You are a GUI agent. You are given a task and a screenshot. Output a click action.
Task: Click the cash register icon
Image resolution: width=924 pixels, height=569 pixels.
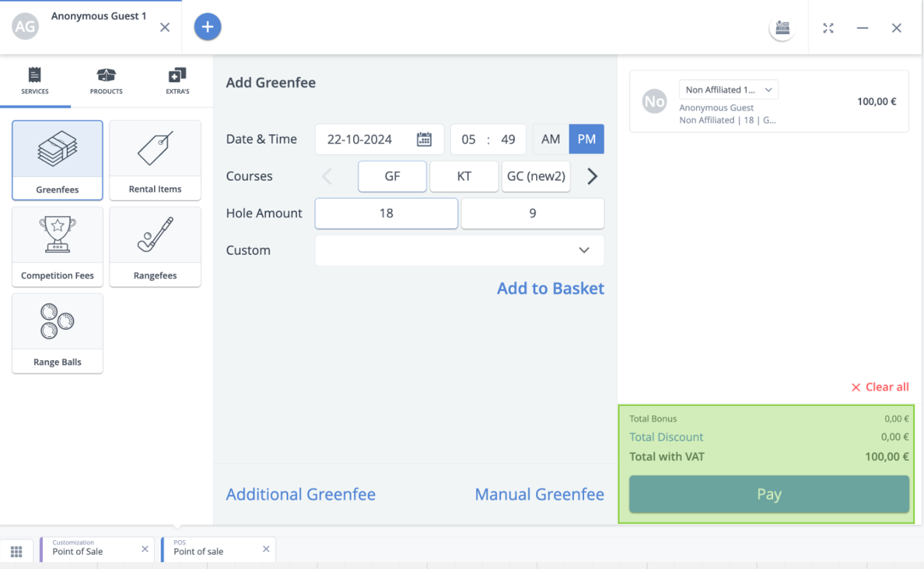[782, 28]
